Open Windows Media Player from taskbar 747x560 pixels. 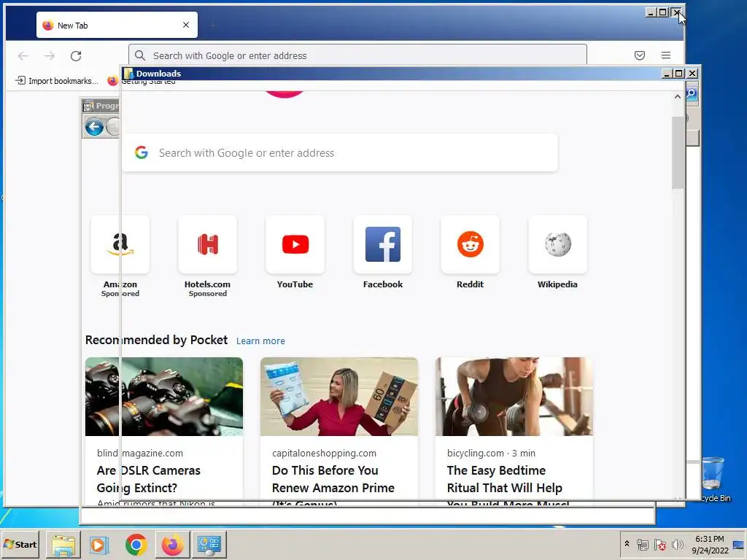click(99, 545)
